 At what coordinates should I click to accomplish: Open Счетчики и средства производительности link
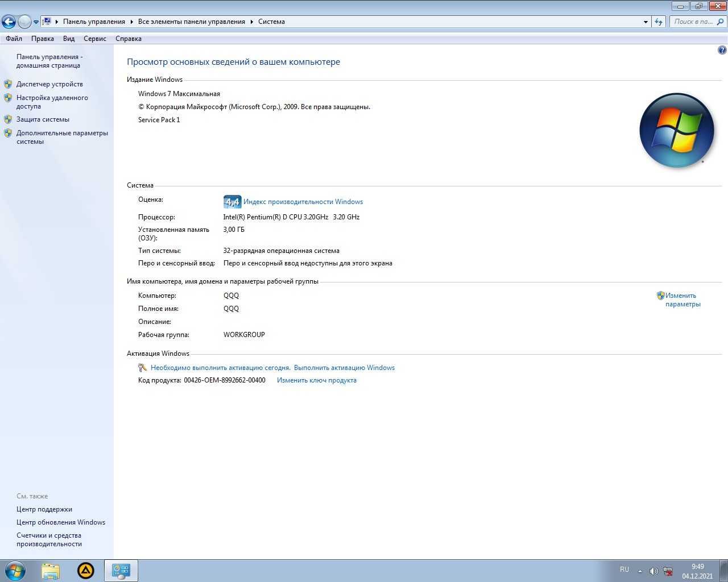pyautogui.click(x=49, y=539)
